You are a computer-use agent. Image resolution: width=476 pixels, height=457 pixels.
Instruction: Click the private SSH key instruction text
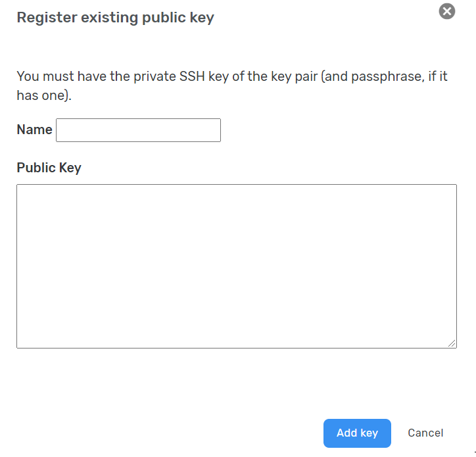pyautogui.click(x=232, y=85)
